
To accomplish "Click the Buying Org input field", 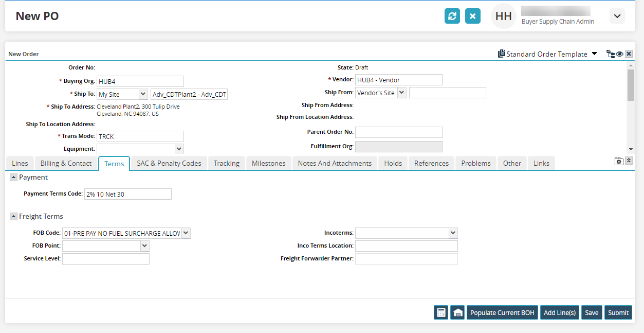I will (140, 81).
